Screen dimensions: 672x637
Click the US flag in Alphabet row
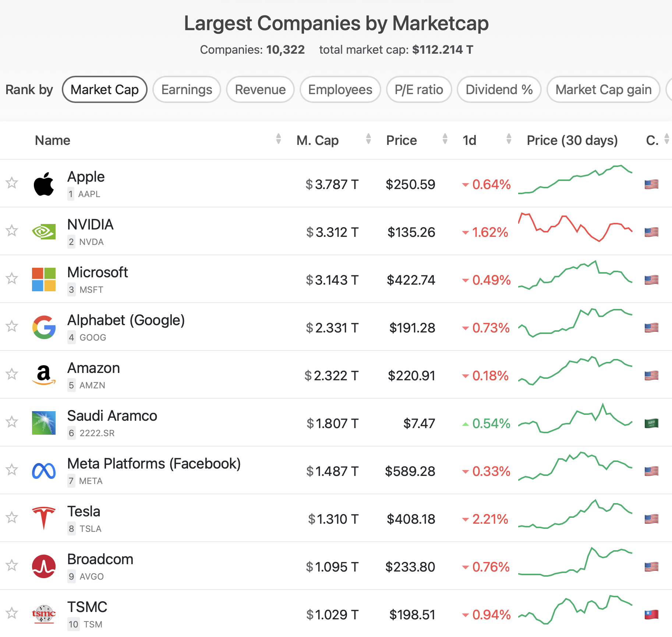click(651, 328)
